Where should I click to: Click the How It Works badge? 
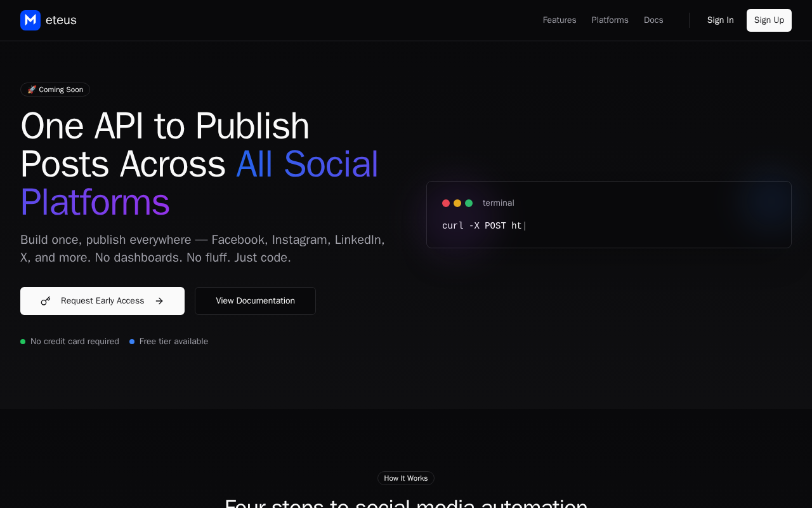point(406,478)
